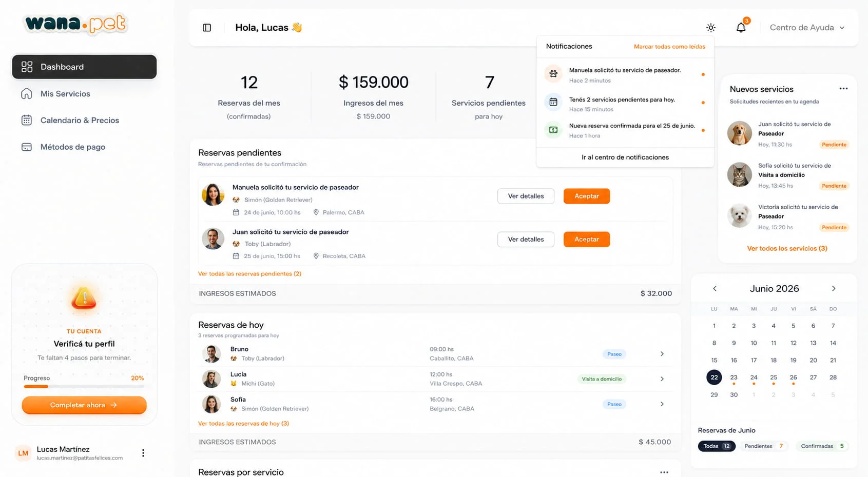The height and width of the screenshot is (477, 868).
Task: Go to Ir al centro de notificaciones
Action: click(x=625, y=157)
